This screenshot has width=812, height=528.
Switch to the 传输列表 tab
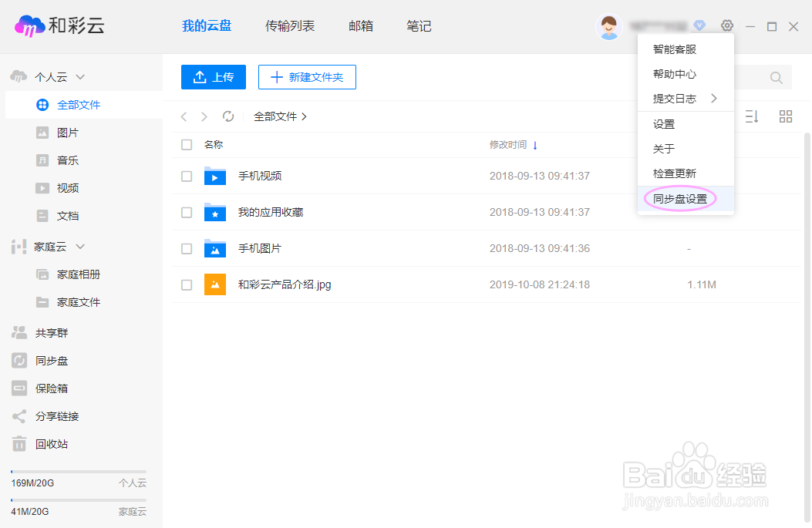pyautogui.click(x=291, y=25)
